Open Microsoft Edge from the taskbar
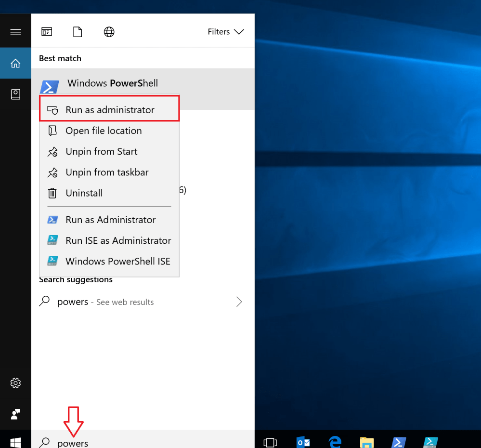481x448 pixels. click(335, 441)
